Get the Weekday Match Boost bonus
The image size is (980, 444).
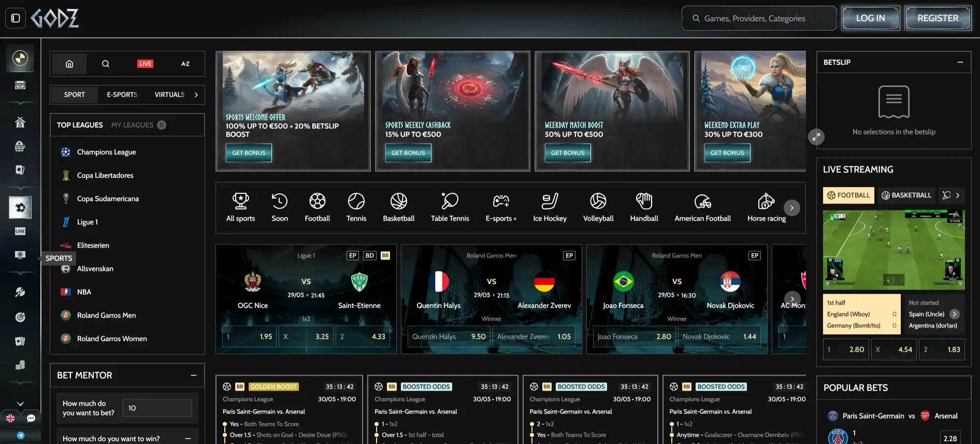tap(568, 153)
